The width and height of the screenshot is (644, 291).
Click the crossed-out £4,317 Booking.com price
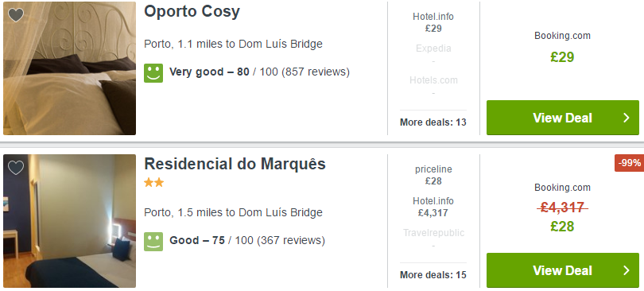coord(562,208)
